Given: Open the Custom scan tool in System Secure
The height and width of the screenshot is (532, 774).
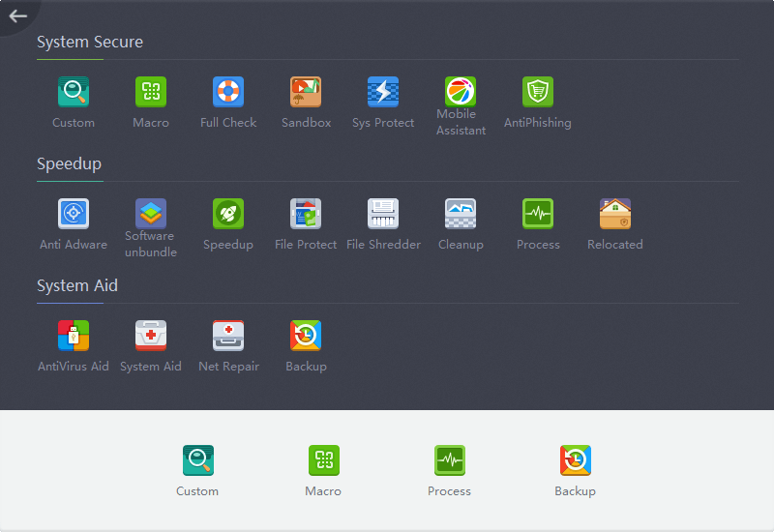Looking at the screenshot, I should [x=74, y=92].
